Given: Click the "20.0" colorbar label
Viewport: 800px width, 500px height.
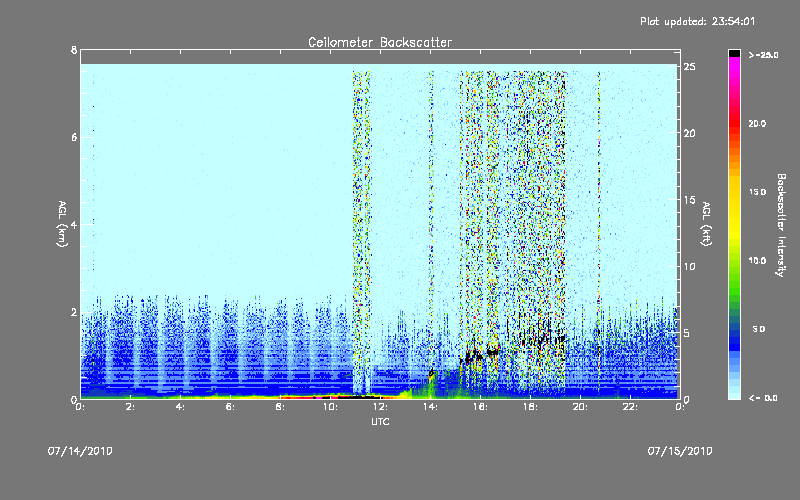Looking at the screenshot, I should click(x=757, y=123).
